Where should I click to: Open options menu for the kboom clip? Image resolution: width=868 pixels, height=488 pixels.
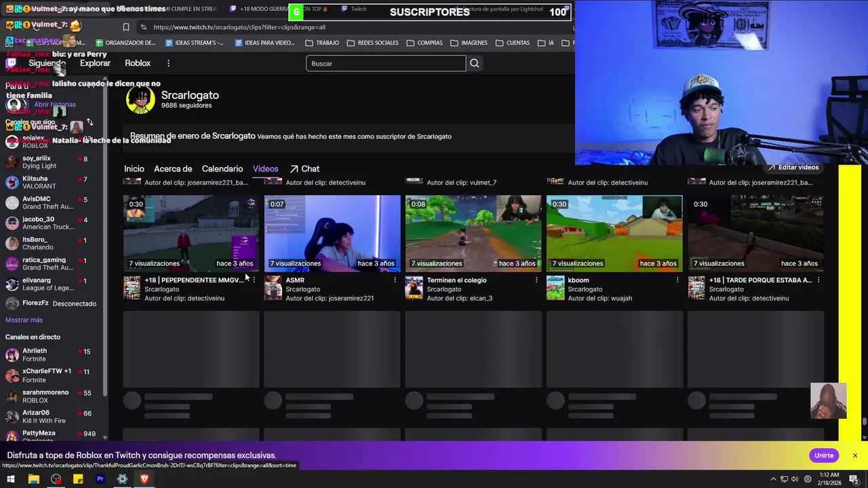(677, 280)
